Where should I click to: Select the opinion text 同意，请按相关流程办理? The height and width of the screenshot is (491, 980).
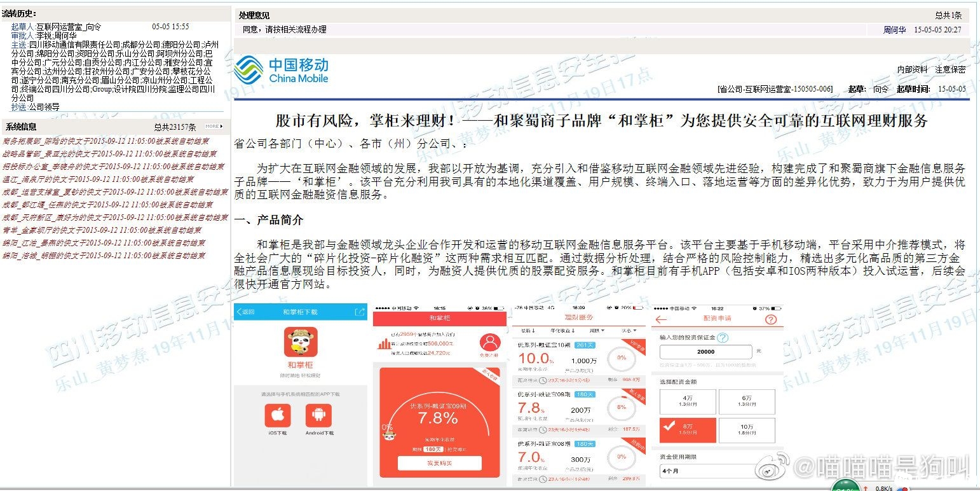[x=285, y=30]
